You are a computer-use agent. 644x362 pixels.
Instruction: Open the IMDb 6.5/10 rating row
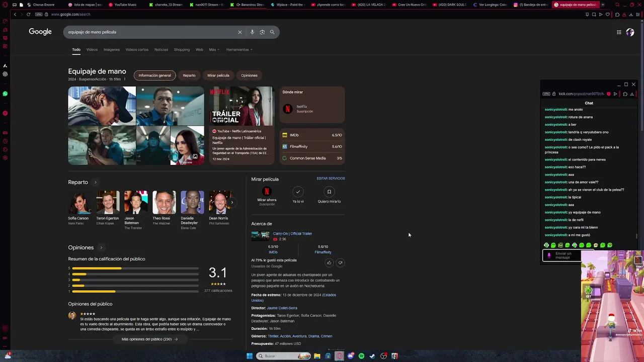312,135
